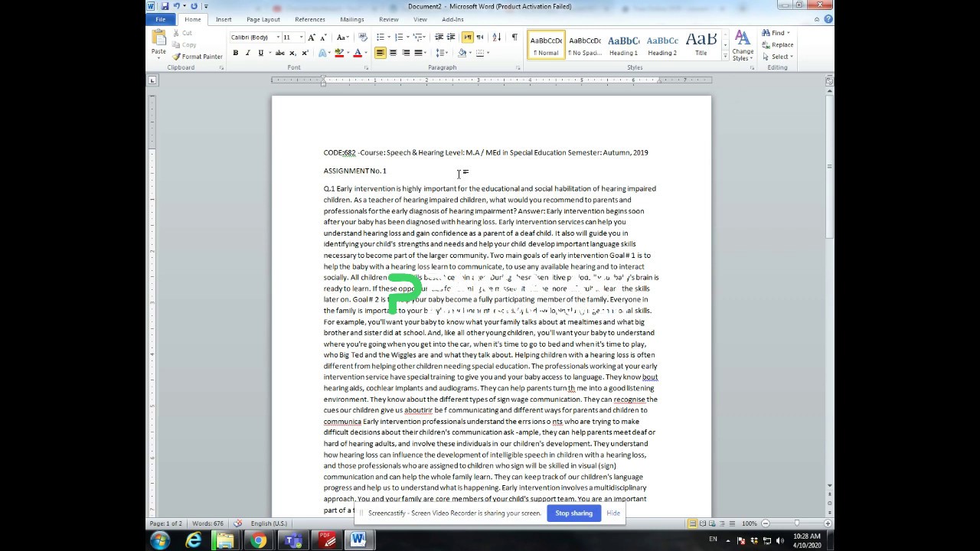Toggle Italic formatting

(x=247, y=53)
